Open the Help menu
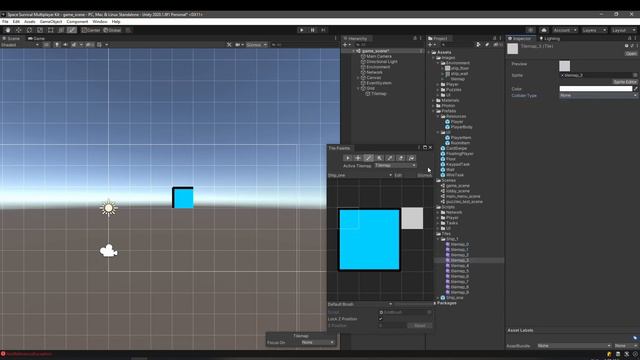Viewport: 640px width, 360px height. tap(116, 22)
